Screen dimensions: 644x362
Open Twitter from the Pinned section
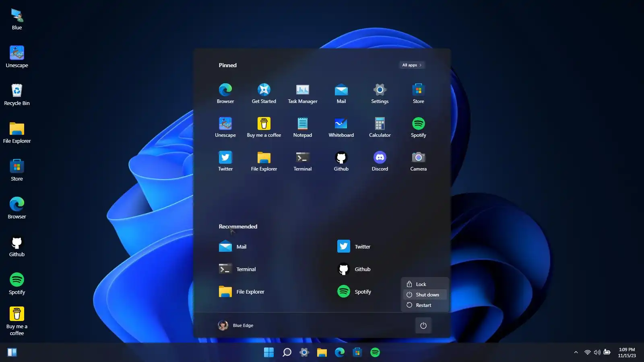tap(225, 161)
